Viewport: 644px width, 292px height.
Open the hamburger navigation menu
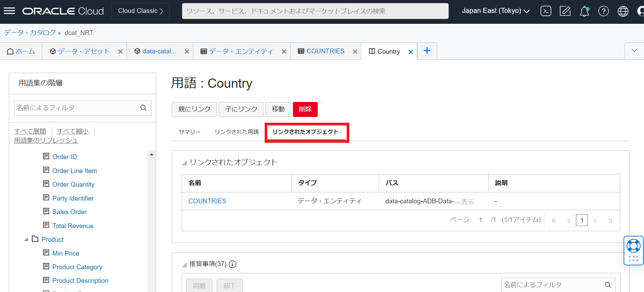(9, 11)
